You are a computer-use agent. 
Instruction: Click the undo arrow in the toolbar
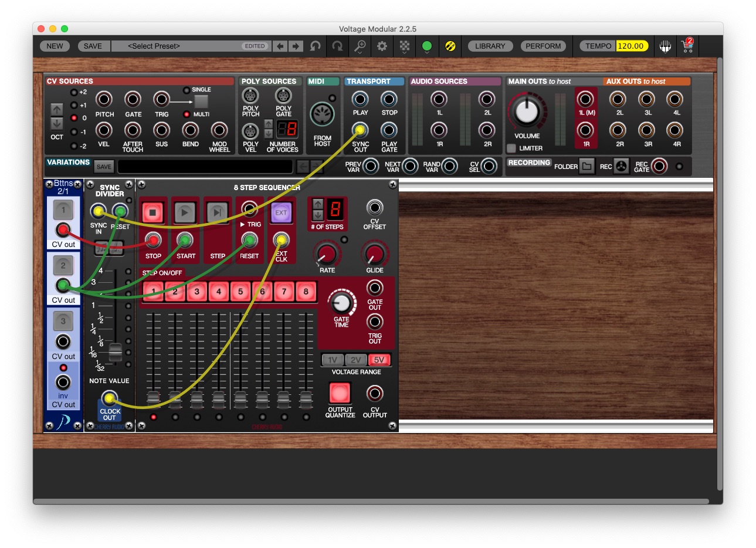pyautogui.click(x=316, y=46)
